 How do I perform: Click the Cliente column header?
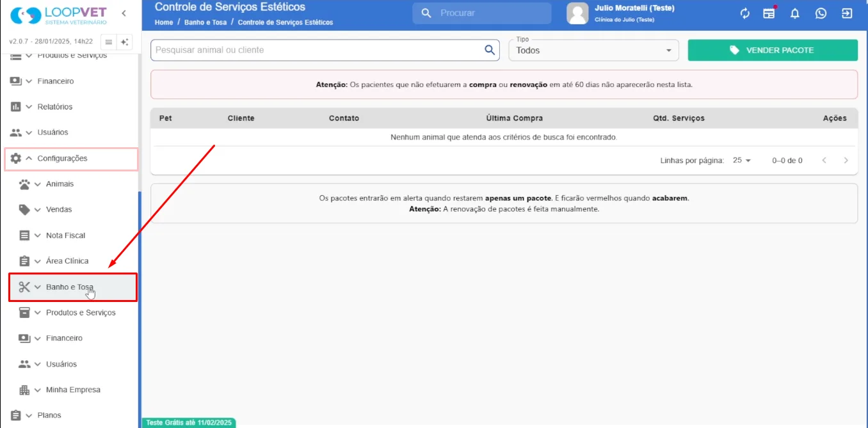(x=241, y=118)
